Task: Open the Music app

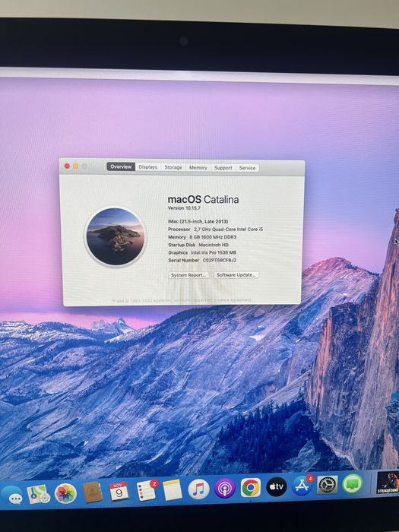Action: pyautogui.click(x=198, y=489)
